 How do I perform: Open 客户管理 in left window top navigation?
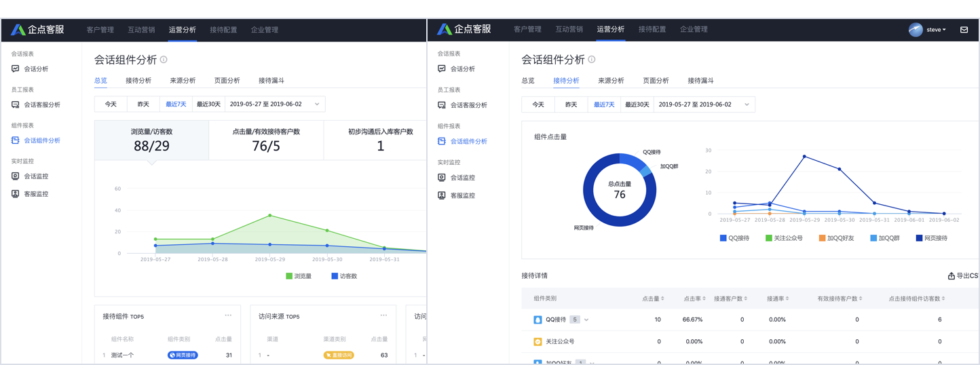(100, 30)
